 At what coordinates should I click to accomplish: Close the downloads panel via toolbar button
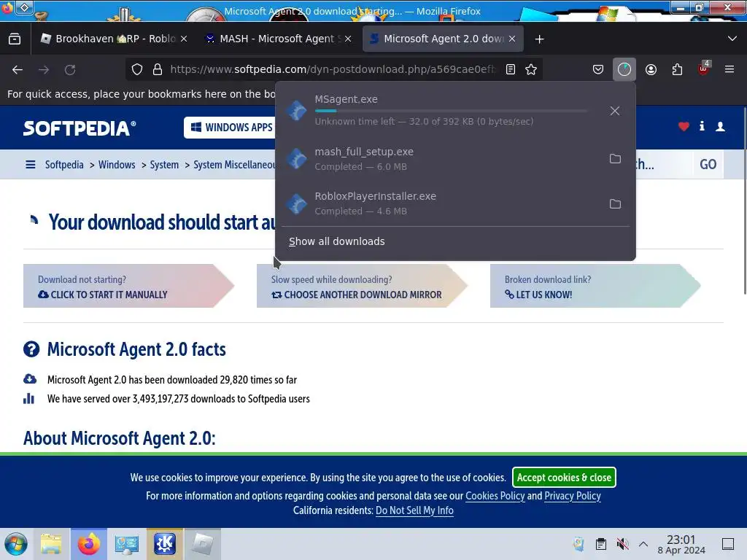point(624,69)
